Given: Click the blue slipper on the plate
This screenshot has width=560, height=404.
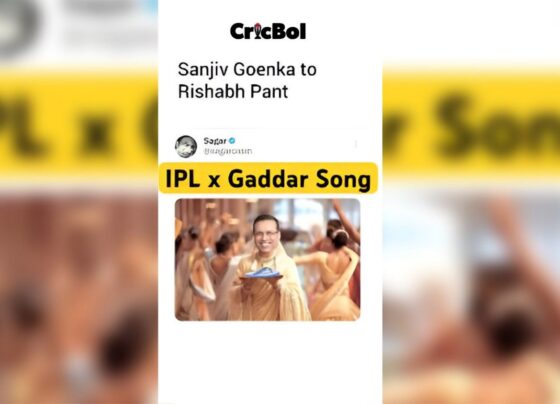Looking at the screenshot, I should [261, 273].
